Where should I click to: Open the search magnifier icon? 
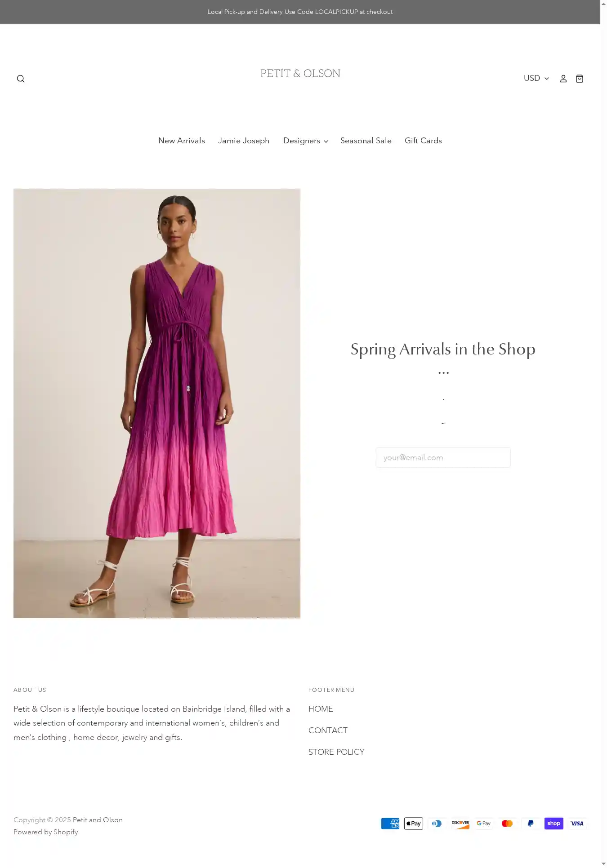click(21, 79)
